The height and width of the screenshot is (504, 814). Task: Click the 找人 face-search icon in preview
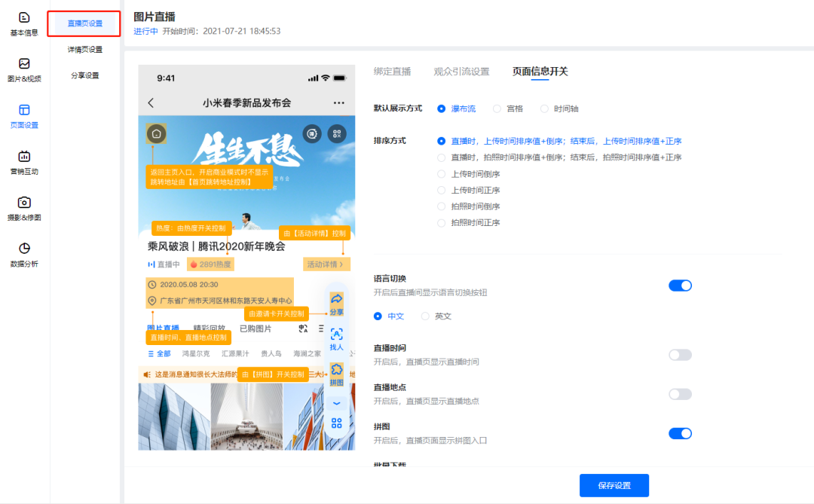pos(336,339)
